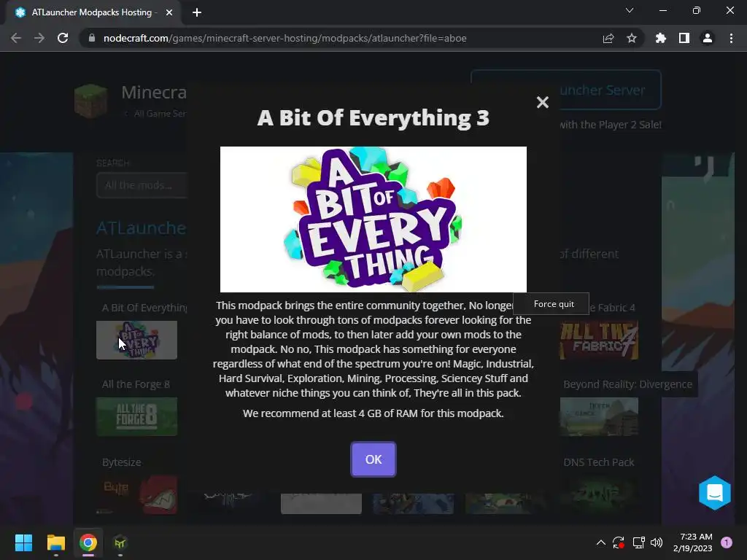Click Chrome icon in taskbar
Screen dimensions: 747x560
88,542
